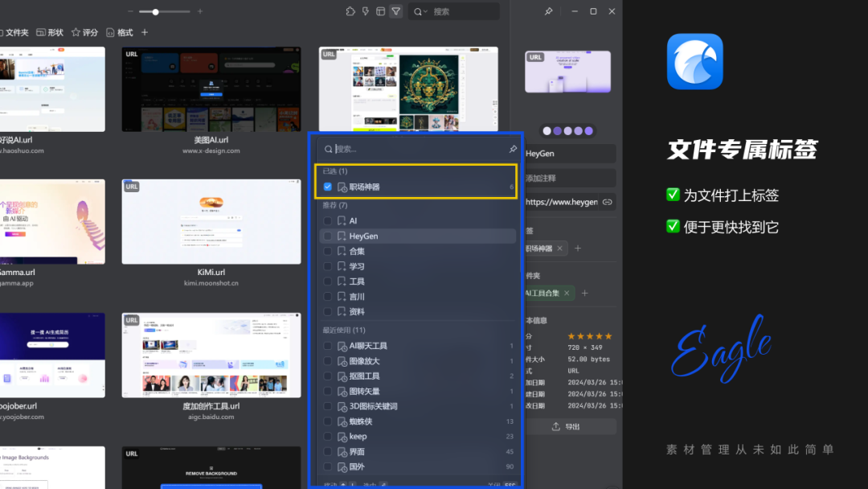The width and height of the screenshot is (868, 489).
Task: Select the 图转矢量 tag row
Action: (x=418, y=391)
